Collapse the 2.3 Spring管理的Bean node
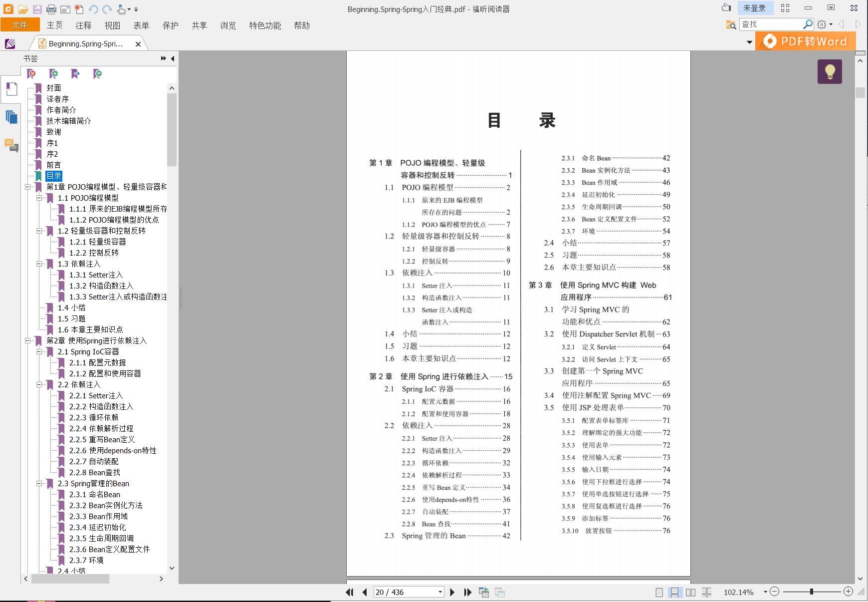The image size is (868, 602). [x=39, y=483]
